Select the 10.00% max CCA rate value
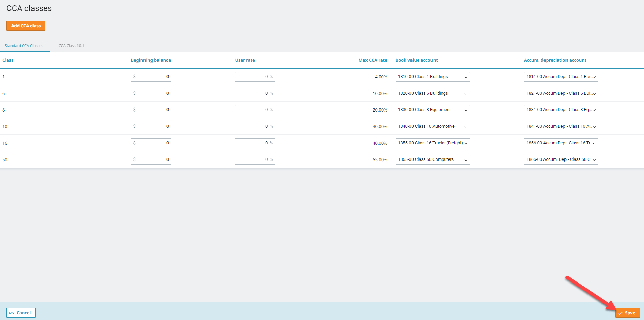Viewport: 644px width, 320px height. (380, 94)
